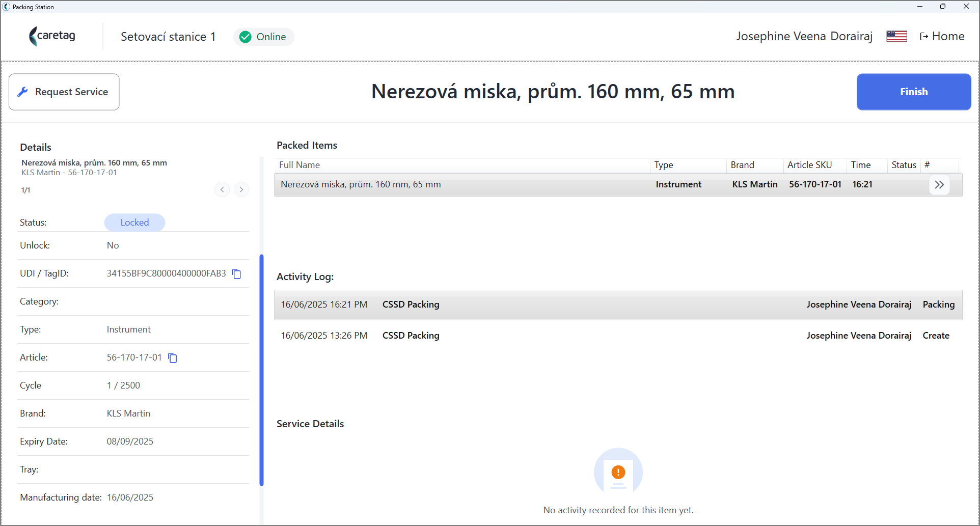Select the Nerezová miska packed item row

point(618,185)
